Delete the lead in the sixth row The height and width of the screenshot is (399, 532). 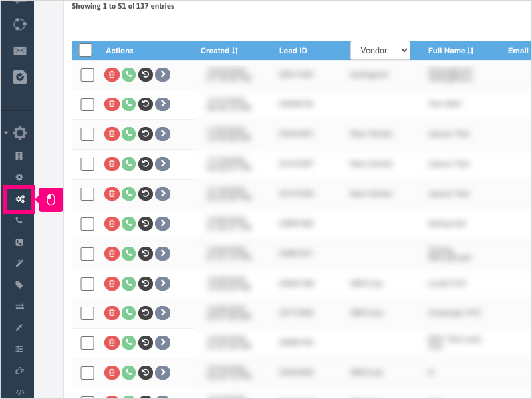[x=112, y=223]
